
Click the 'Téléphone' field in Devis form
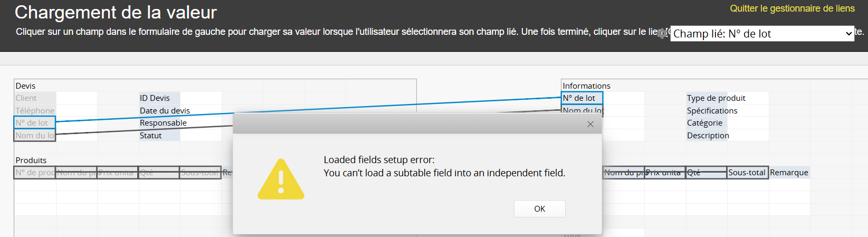pos(35,111)
